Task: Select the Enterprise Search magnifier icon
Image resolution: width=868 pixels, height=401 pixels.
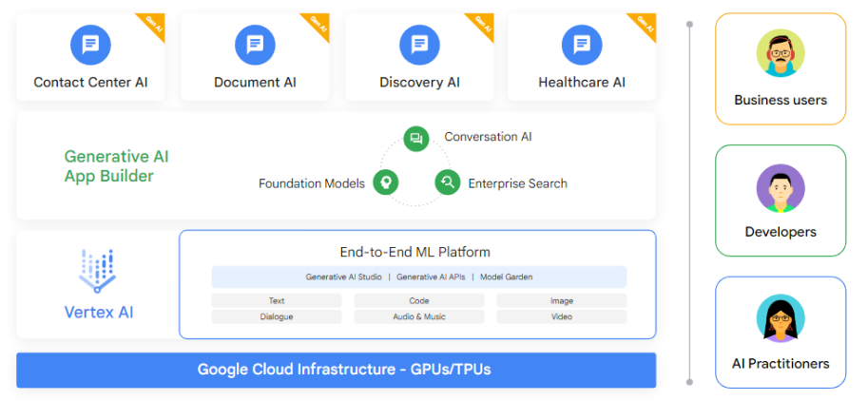Action: pos(448,182)
